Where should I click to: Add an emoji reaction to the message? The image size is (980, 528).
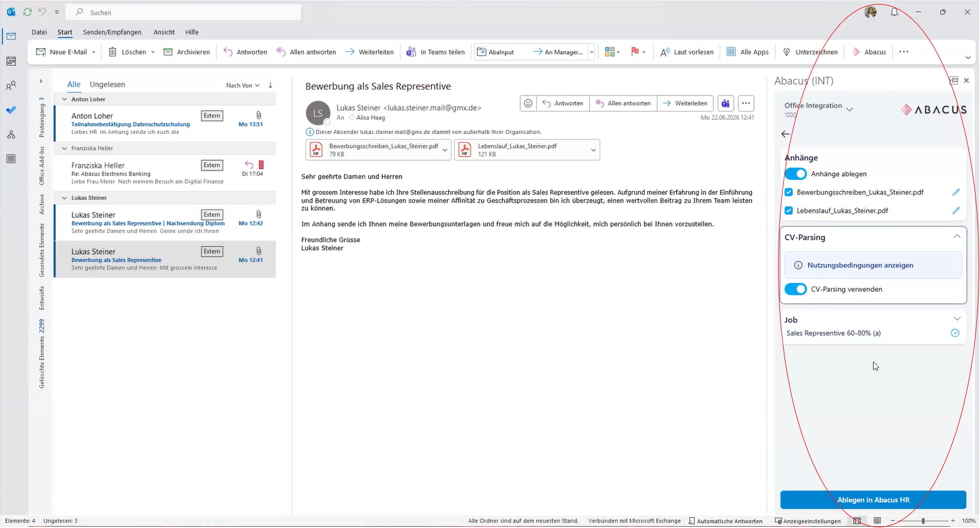click(528, 103)
